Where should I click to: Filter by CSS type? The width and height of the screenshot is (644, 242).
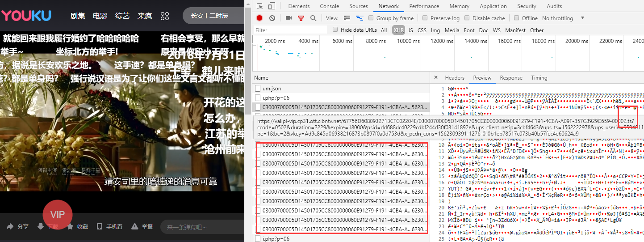422,30
